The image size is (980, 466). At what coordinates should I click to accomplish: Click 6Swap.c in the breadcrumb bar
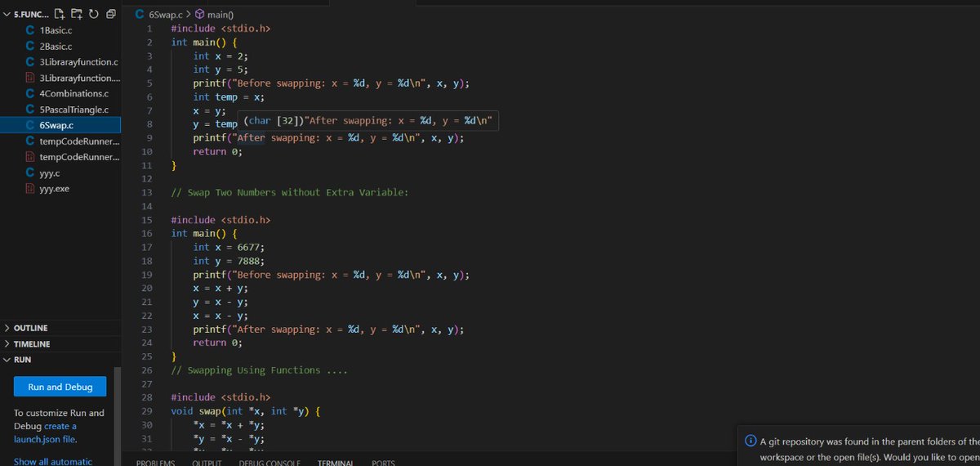click(167, 15)
